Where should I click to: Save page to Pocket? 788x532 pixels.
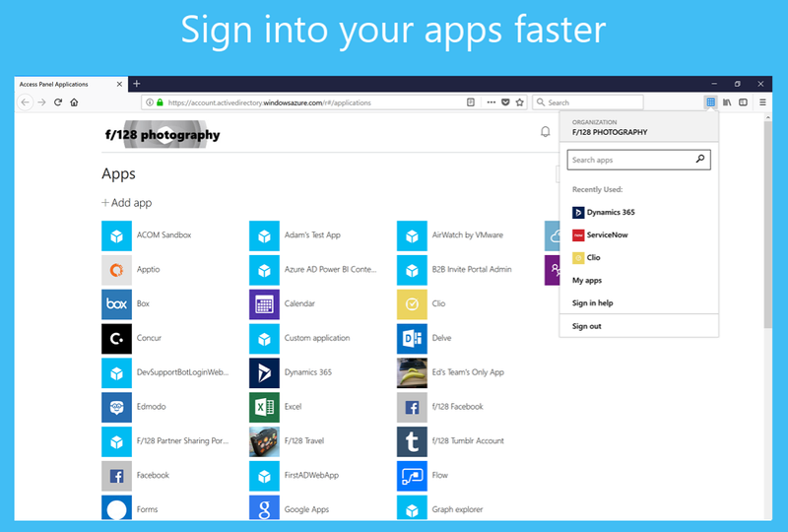(505, 102)
